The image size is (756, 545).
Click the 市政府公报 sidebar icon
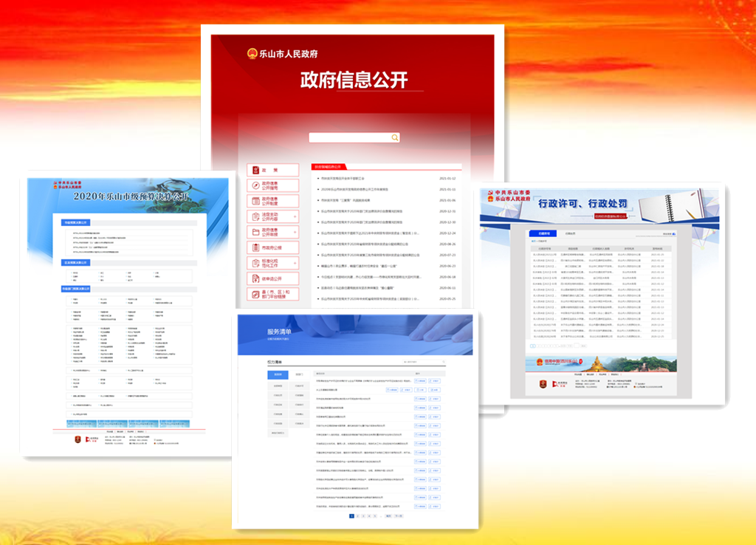coord(255,247)
